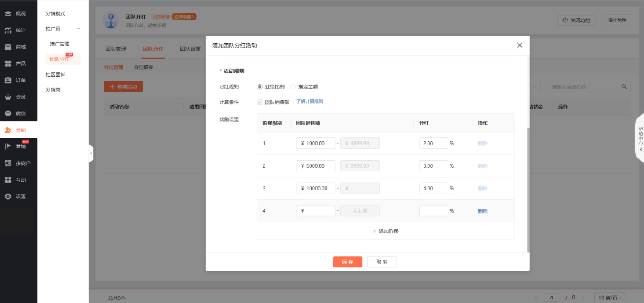644x303 pixels.
Task: Click the 团队分红 avatar icon
Action: [111, 20]
